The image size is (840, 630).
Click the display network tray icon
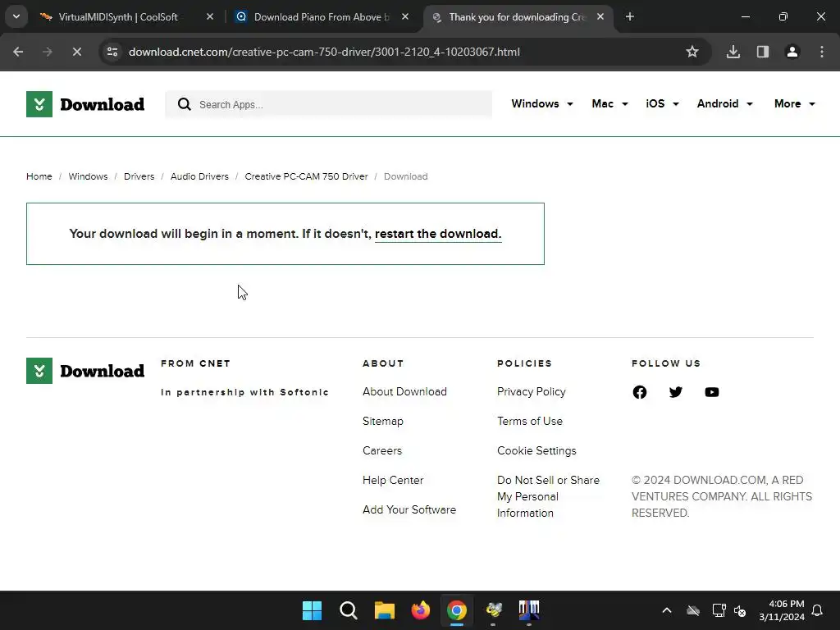[719, 610]
